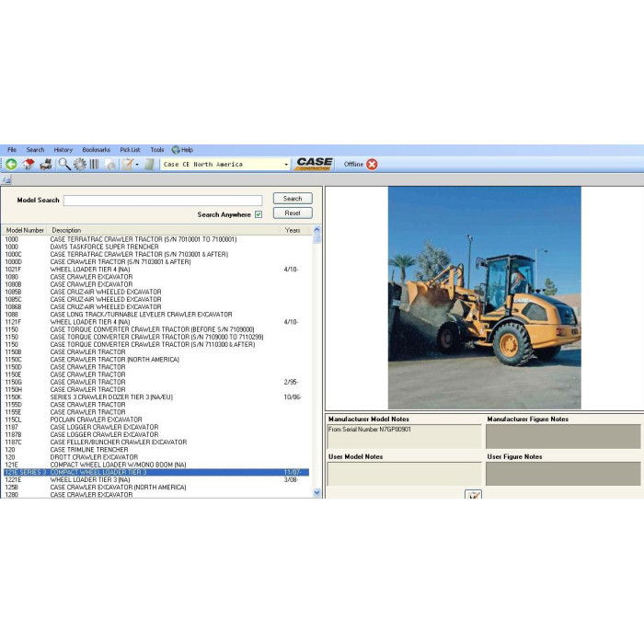Viewport: 644px width, 644px height.
Task: Select row 120 CASE TRIMLINE TRENCHER
Action: 156,450
